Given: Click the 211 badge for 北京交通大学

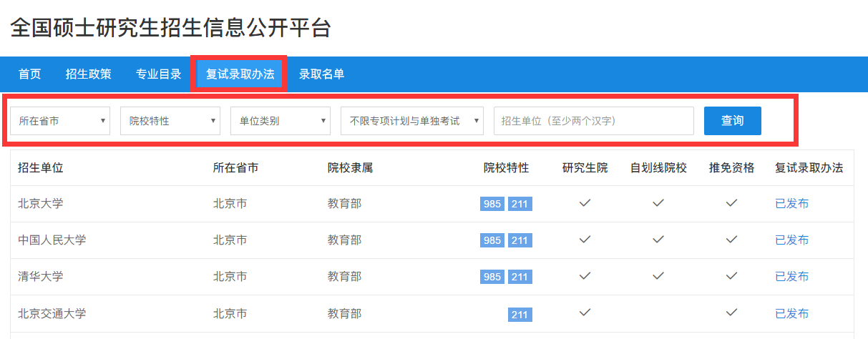Looking at the screenshot, I should (x=520, y=314).
